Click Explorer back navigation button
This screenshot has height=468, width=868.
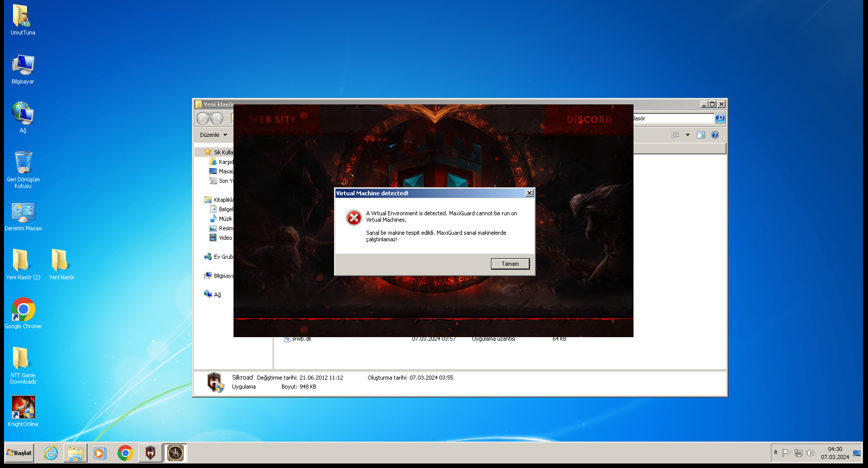(x=202, y=118)
